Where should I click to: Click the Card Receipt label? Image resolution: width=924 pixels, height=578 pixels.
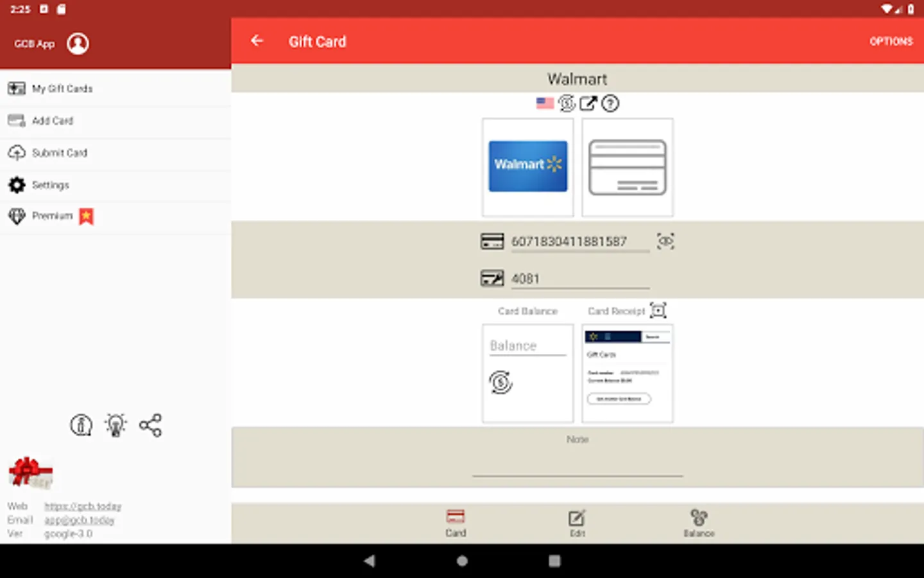pos(617,311)
